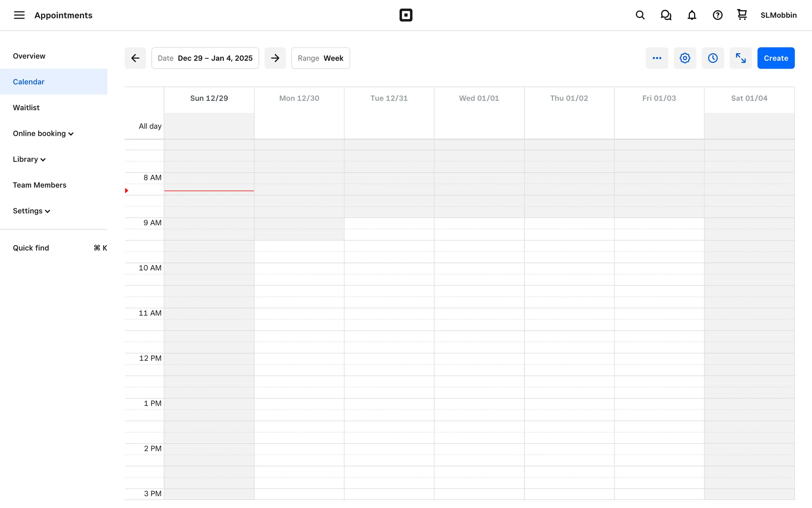Open the help question mark icon
The width and height of the screenshot is (812, 508).
click(x=717, y=15)
